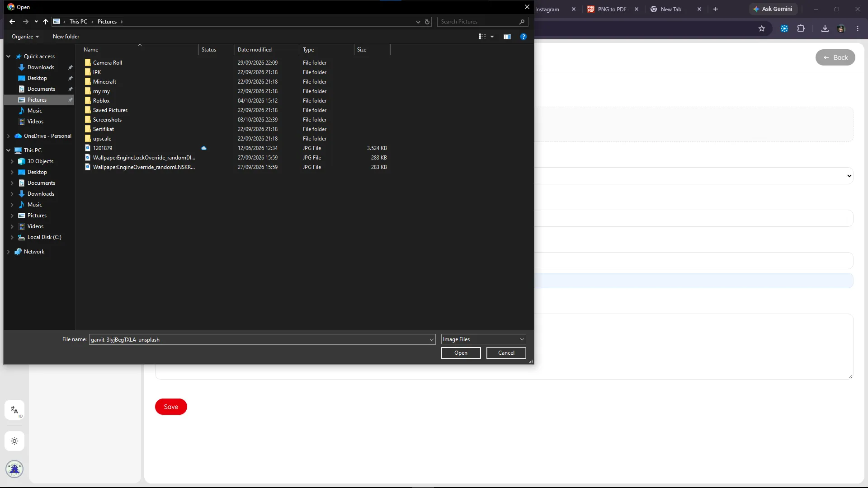This screenshot has width=868, height=488.
Task: Expand OneDrive - Personal tree node
Action: (x=8, y=136)
